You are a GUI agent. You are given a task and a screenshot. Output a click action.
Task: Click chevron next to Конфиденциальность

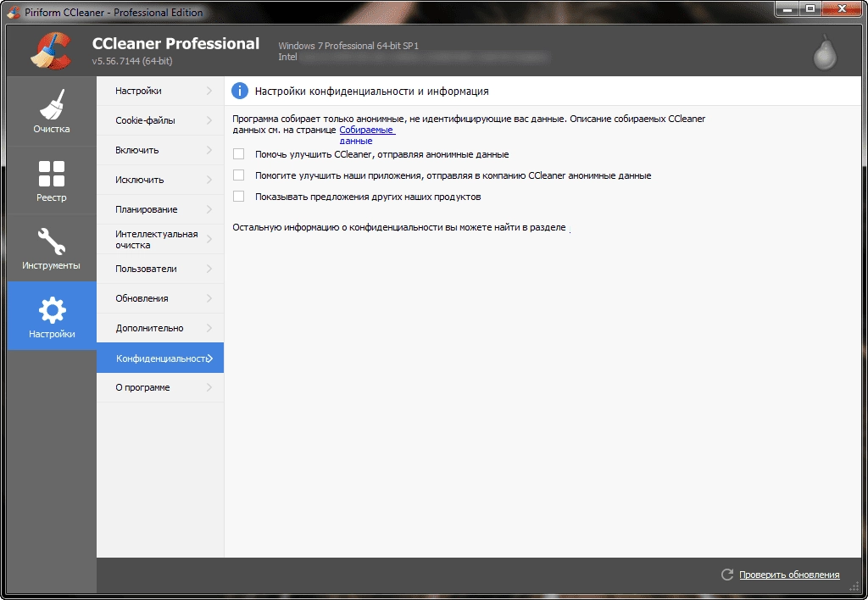click(210, 358)
